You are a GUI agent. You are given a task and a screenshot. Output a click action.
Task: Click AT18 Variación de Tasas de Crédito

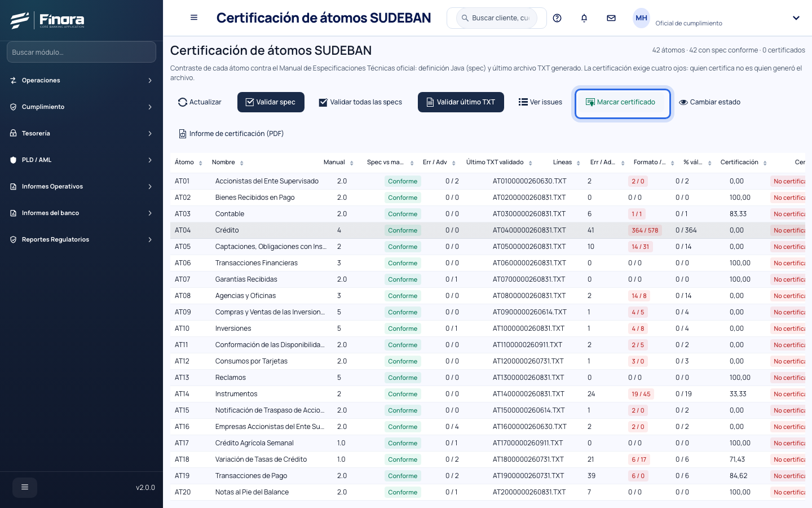[261, 459]
